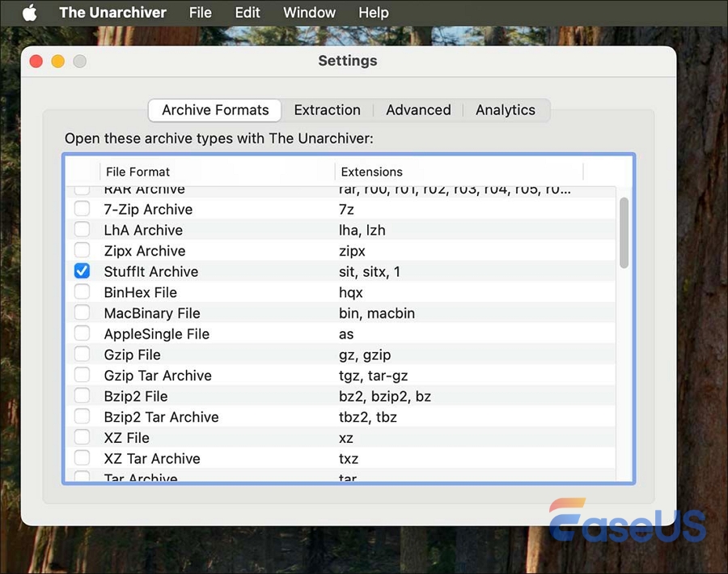
Task: Close the Settings window with red button
Action: (36, 62)
